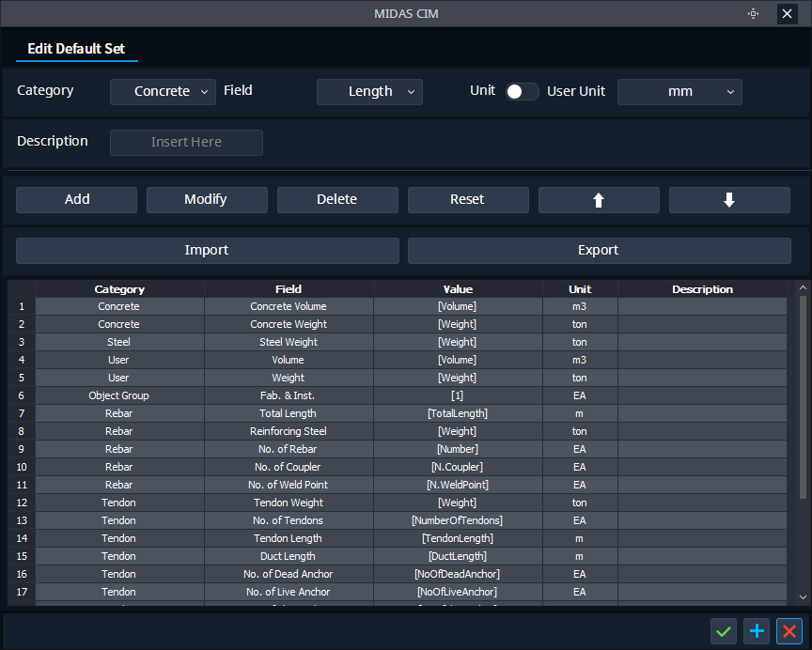Toggle the Unit / User Unit switch
The height and width of the screenshot is (650, 812).
[522, 92]
